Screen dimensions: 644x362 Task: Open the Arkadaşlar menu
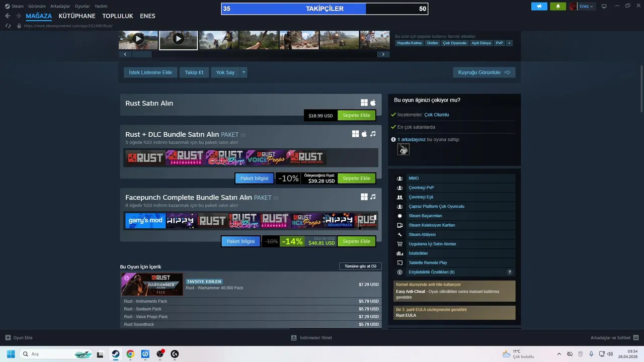click(x=60, y=7)
